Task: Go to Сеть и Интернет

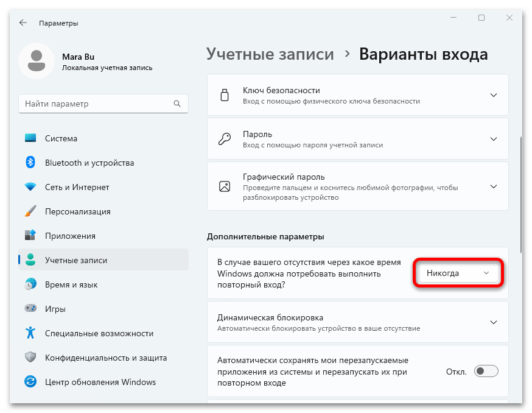Action: point(103,187)
